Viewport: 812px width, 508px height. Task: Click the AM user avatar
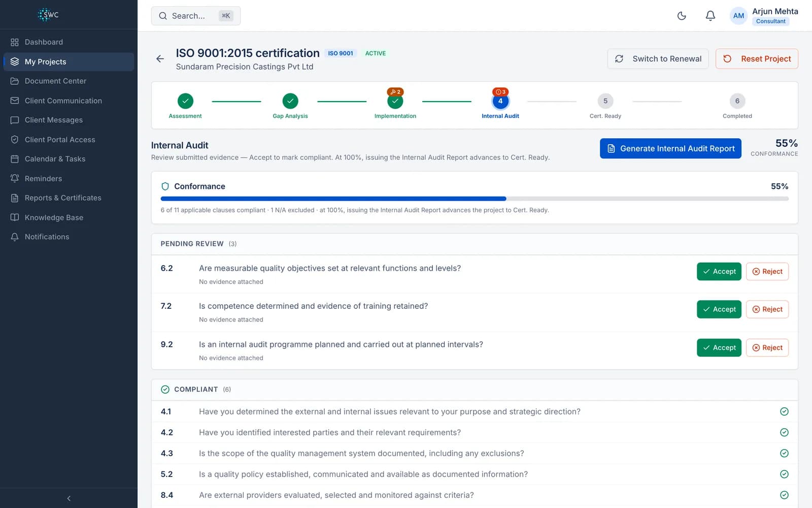tap(738, 16)
